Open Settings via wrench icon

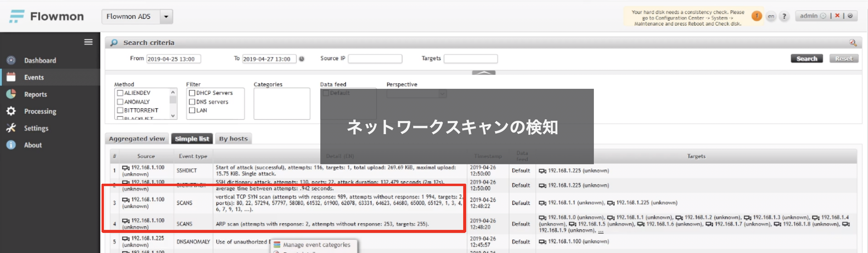click(11, 128)
